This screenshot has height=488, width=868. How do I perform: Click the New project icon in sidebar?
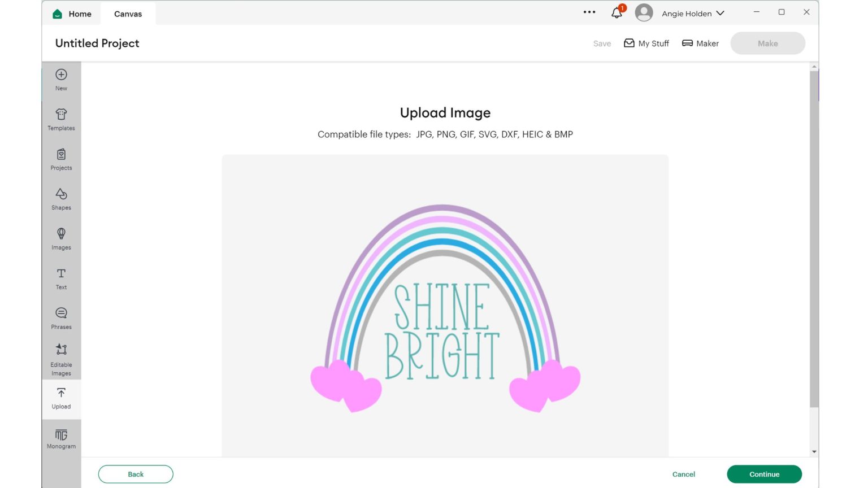coord(61,80)
